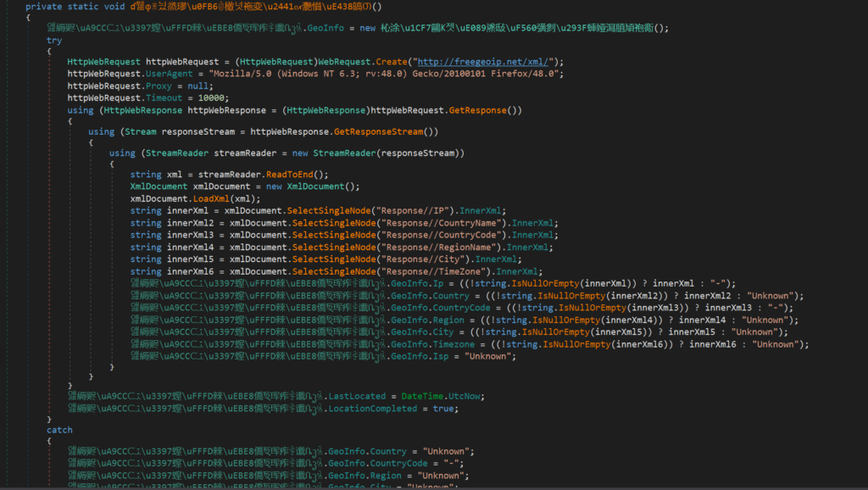Click the Mozilla/5.0 user agent string

(x=386, y=74)
